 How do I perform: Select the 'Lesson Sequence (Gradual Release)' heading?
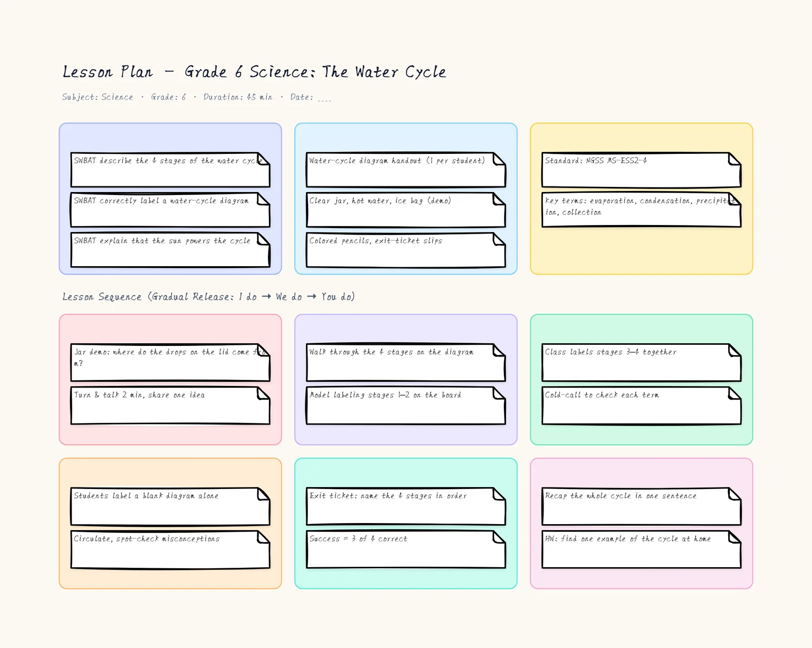coord(209,296)
